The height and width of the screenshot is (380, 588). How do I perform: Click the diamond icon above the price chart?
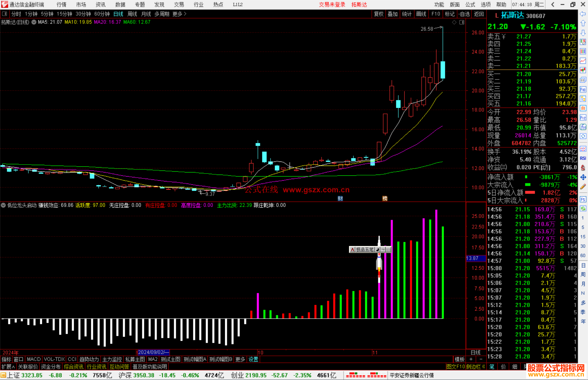[x=454, y=22]
